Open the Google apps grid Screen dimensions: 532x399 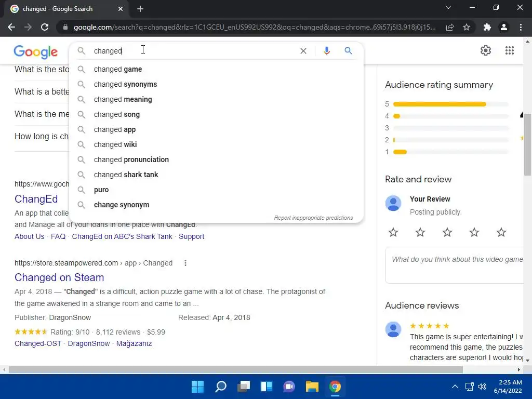509,50
